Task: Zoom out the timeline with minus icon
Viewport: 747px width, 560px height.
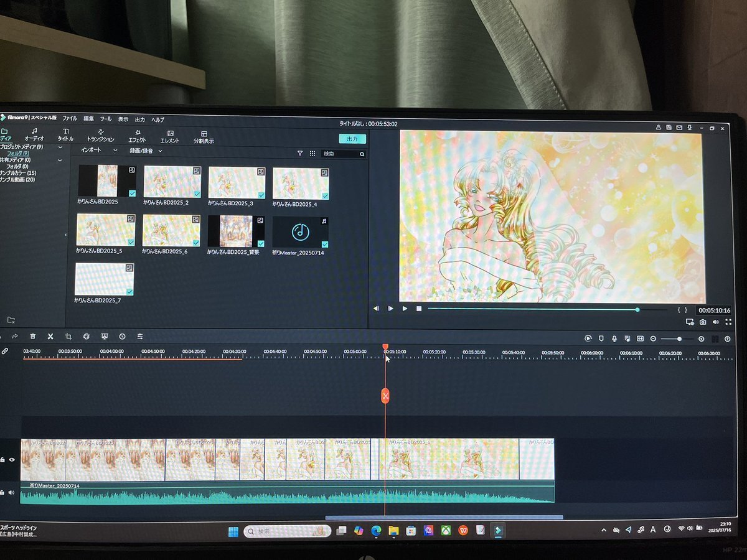Action: pyautogui.click(x=653, y=338)
